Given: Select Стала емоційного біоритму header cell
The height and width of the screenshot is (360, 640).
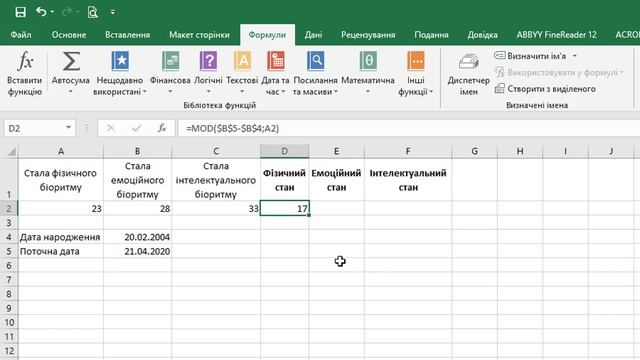Looking at the screenshot, I should 138,180.
